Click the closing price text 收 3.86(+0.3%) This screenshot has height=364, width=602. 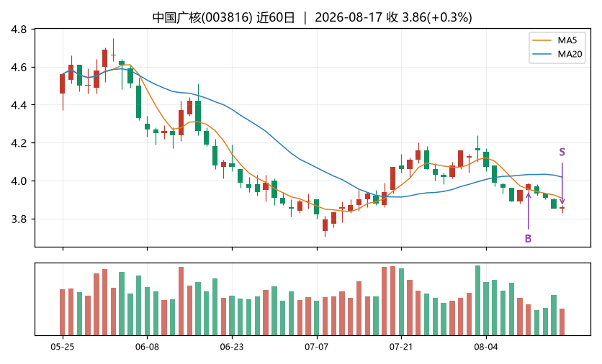coord(430,18)
